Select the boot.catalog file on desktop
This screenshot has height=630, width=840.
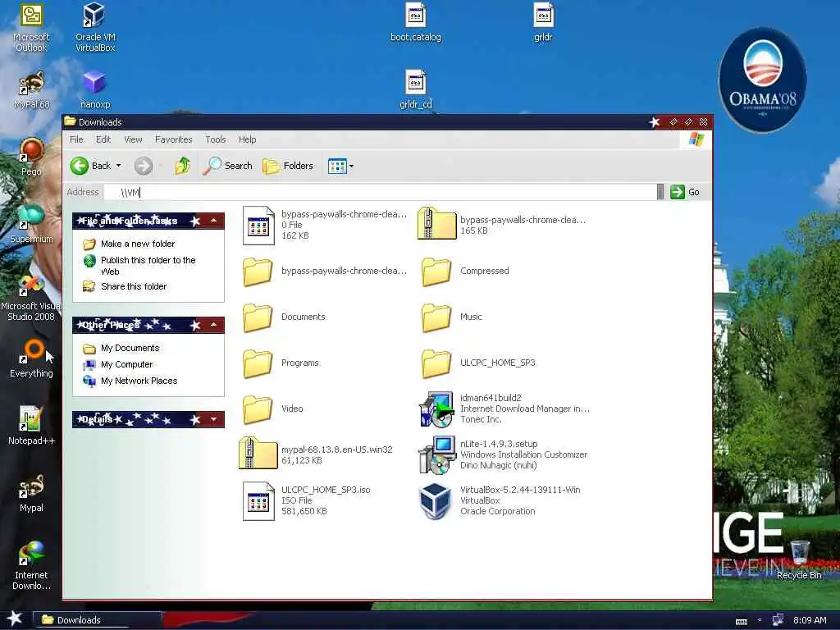coord(416,22)
